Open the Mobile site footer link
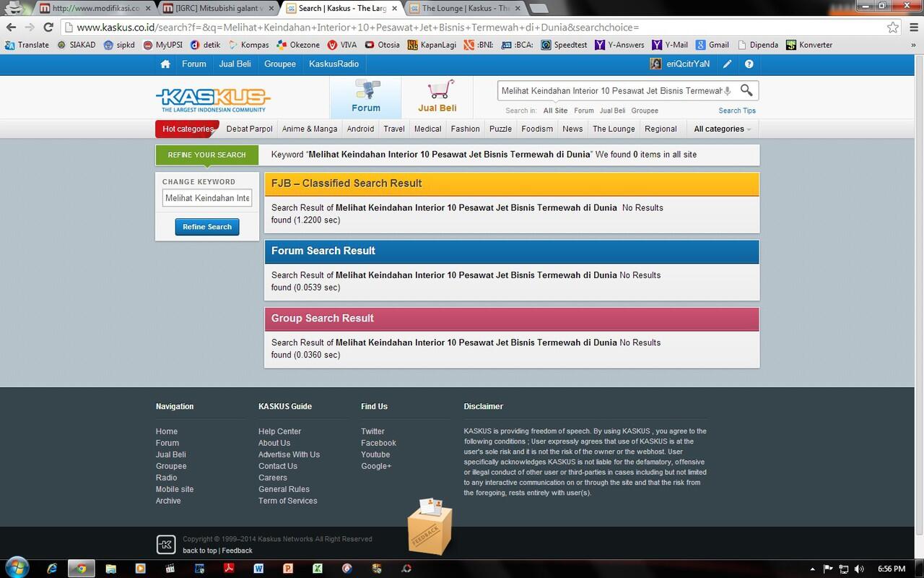The image size is (924, 578). [175, 489]
